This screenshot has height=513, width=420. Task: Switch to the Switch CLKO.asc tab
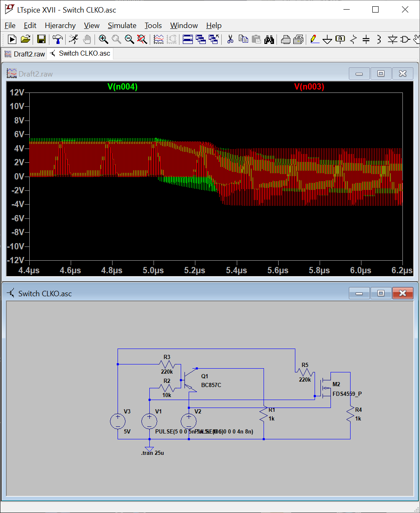pyautogui.click(x=80, y=54)
